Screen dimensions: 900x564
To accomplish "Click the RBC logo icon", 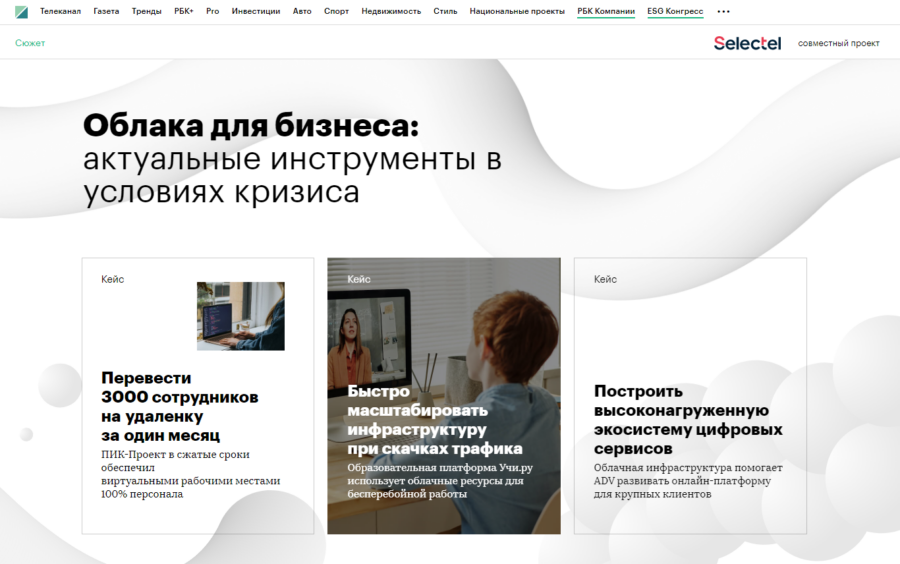I will [21, 11].
